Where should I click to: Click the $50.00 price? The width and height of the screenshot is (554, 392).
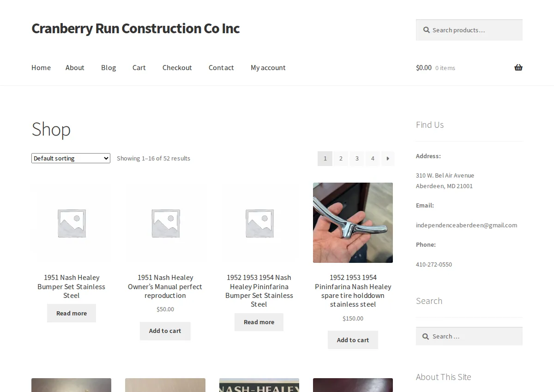tap(165, 309)
